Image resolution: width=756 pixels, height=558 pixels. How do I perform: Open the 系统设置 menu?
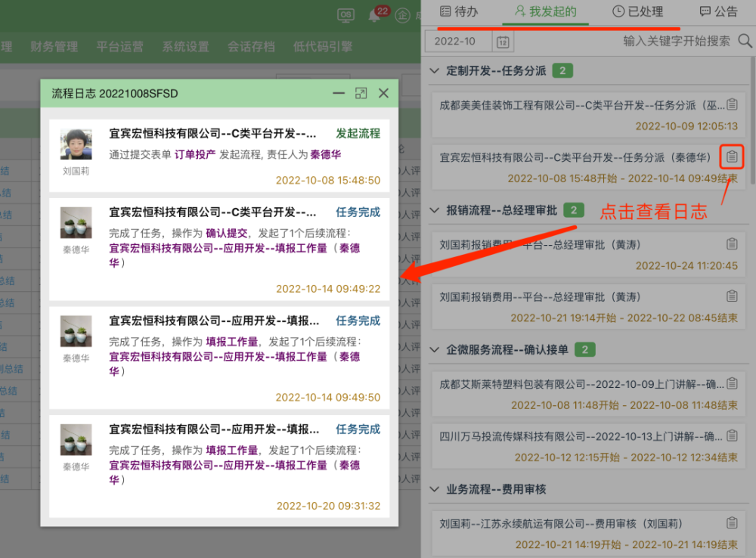click(185, 47)
